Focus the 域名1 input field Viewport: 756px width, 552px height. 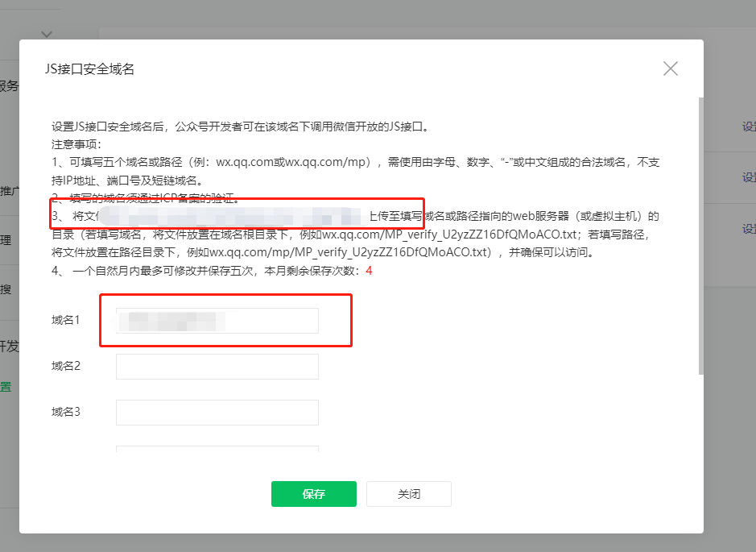pyautogui.click(x=217, y=321)
